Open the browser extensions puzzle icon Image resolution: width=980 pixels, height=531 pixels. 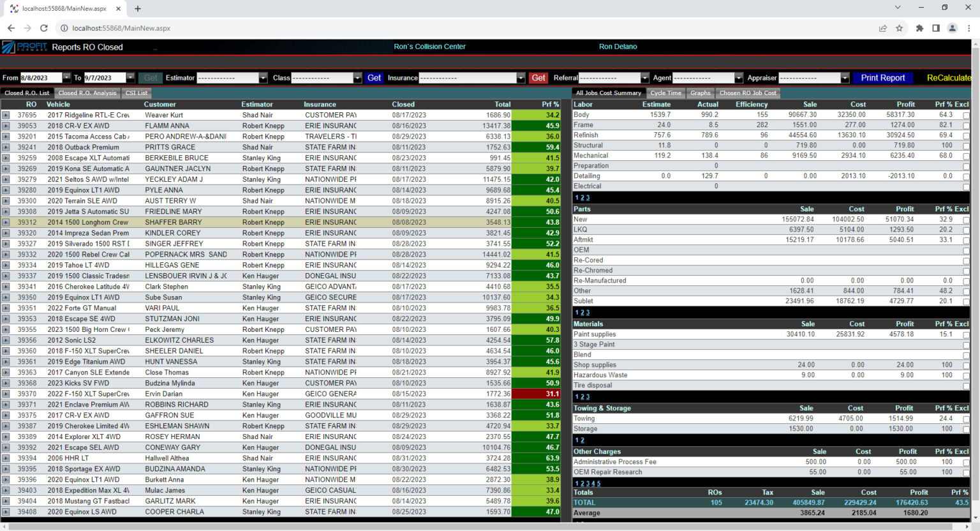pos(919,28)
